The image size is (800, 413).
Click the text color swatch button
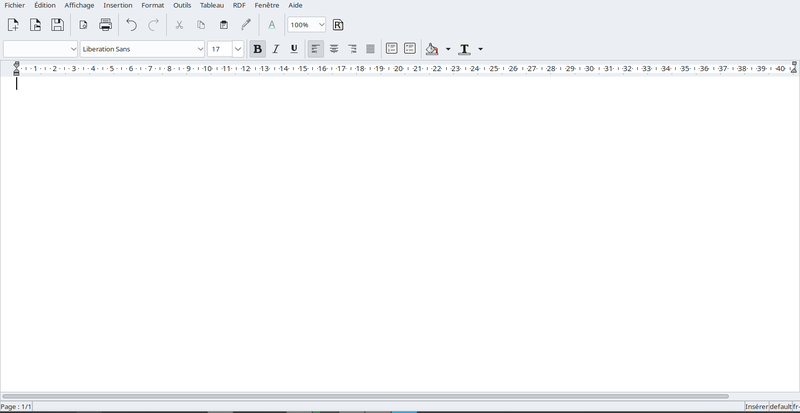click(464, 49)
